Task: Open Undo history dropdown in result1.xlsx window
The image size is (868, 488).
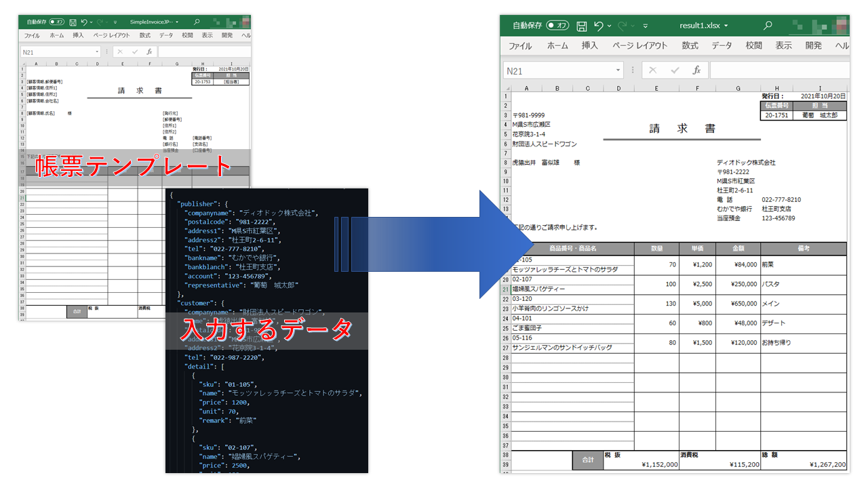Action: 609,26
